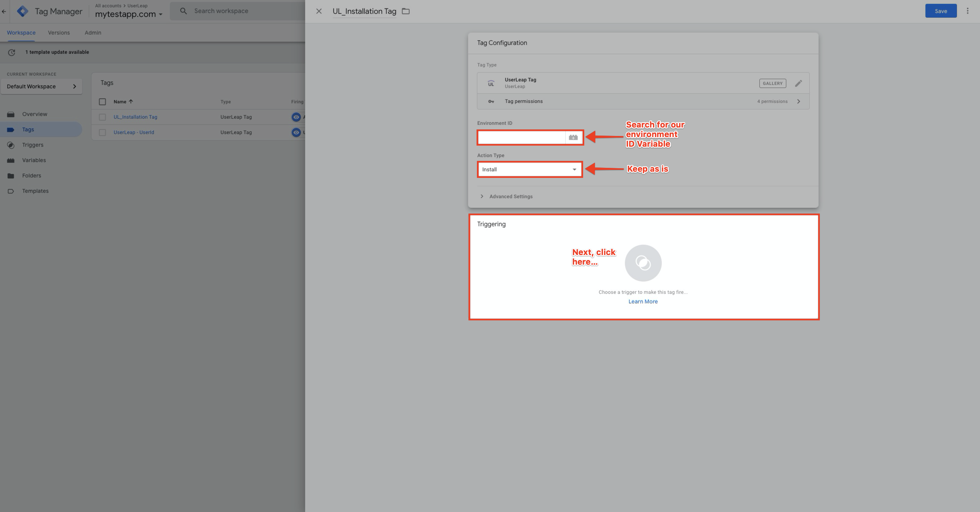The height and width of the screenshot is (512, 980).
Task: Switch to the Versions tab
Action: 59,33
